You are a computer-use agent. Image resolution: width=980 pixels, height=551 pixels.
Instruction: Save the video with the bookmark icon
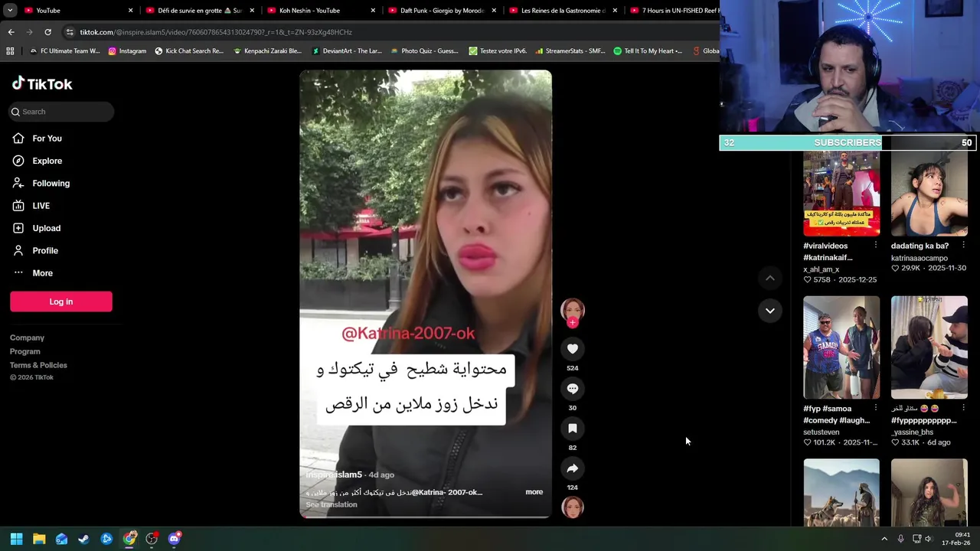572,429
